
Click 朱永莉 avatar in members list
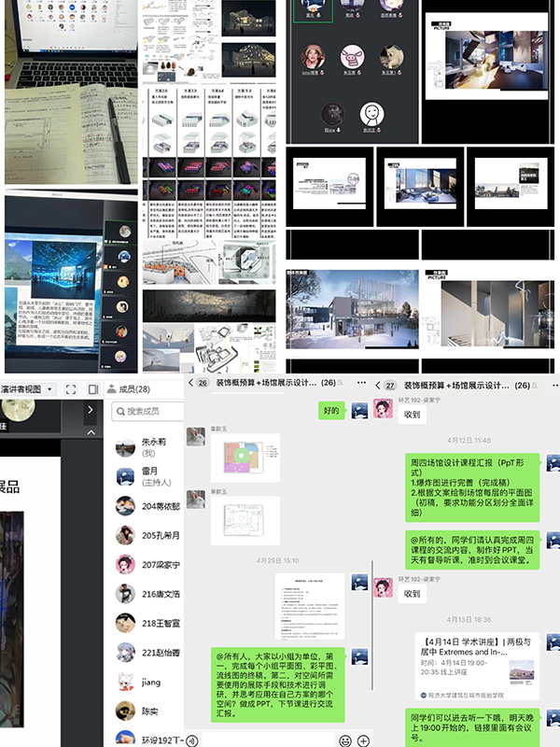(x=125, y=447)
